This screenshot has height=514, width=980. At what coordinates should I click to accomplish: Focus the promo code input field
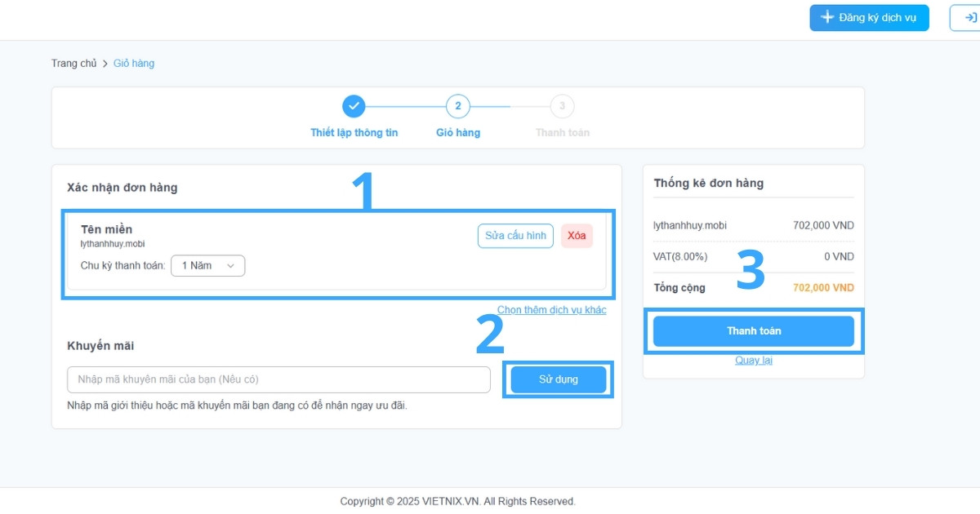(x=278, y=379)
